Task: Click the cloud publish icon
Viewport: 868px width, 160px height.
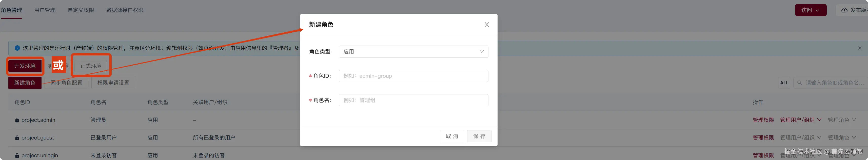Action: coord(844,10)
